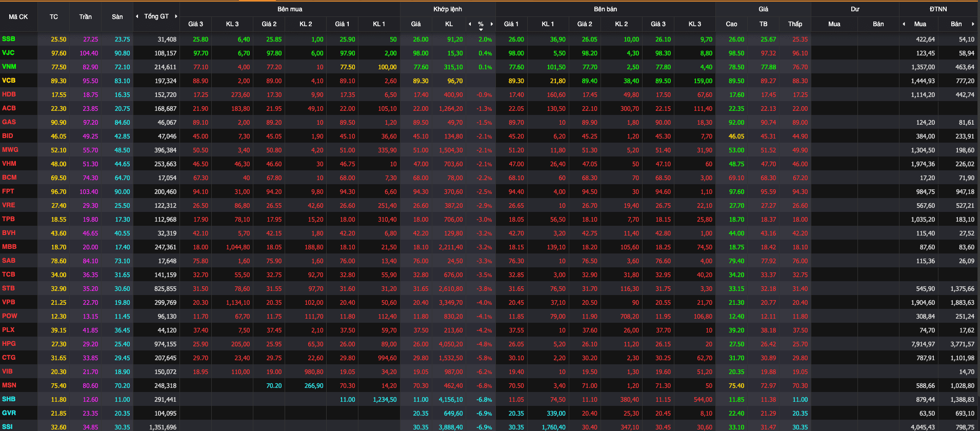Click left arrow beside Tổng GT header
This screenshot has height=431, width=980.
point(137,16)
